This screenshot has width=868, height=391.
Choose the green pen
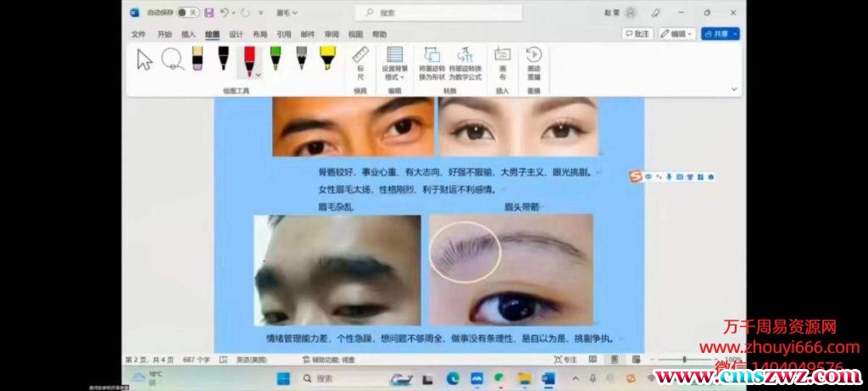(275, 59)
